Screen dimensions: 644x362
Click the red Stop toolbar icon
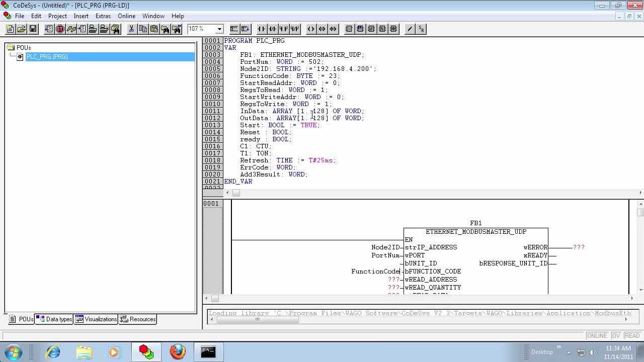coord(60,29)
